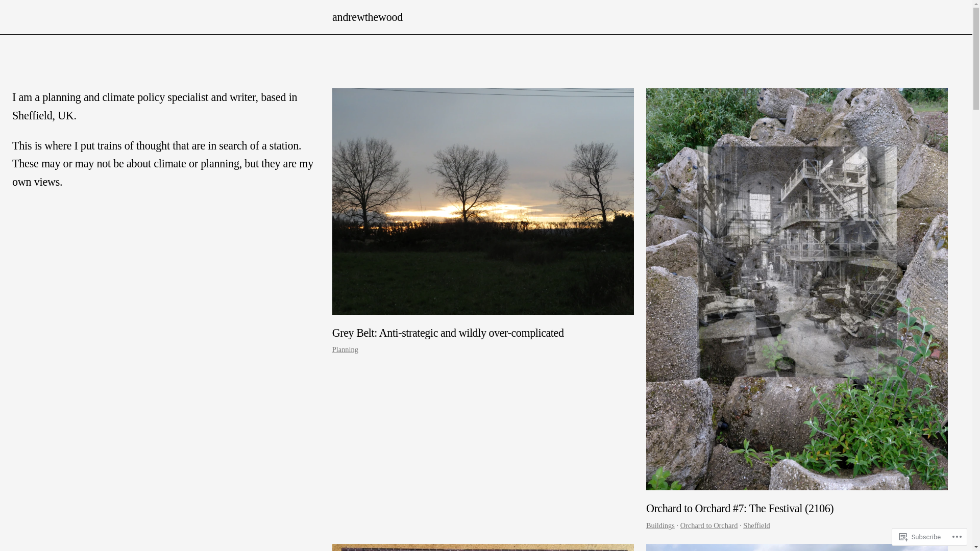Select the Orchard to Orchard category link
Screen dimensions: 980x551
pyautogui.click(x=708, y=525)
